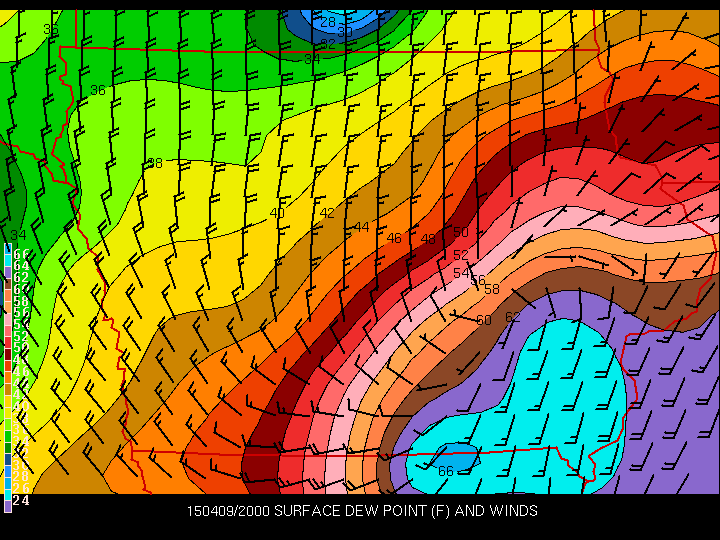The width and height of the screenshot is (720, 540).
Task: Click the 66 contour label in the cyan area
Action: click(446, 471)
